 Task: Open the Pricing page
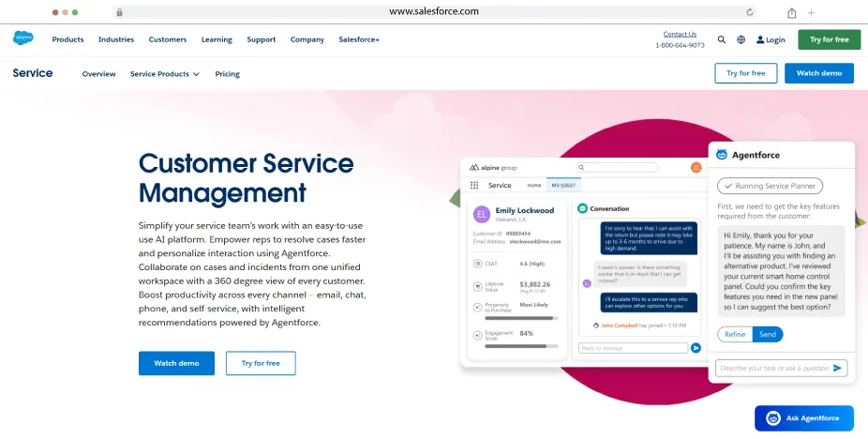click(228, 74)
